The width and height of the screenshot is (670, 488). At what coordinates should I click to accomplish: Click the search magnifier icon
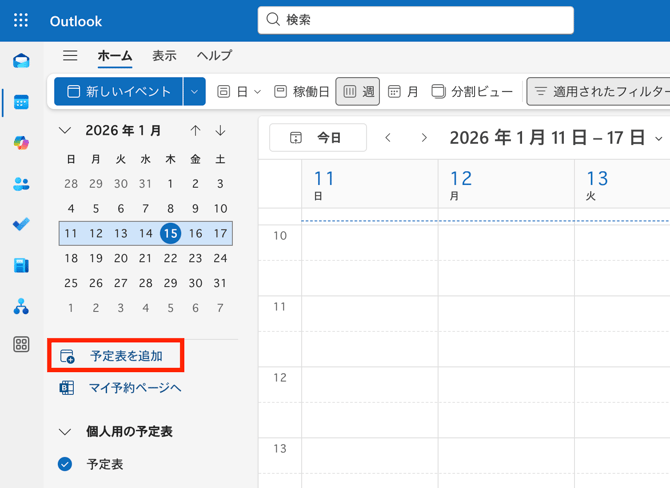coord(273,19)
